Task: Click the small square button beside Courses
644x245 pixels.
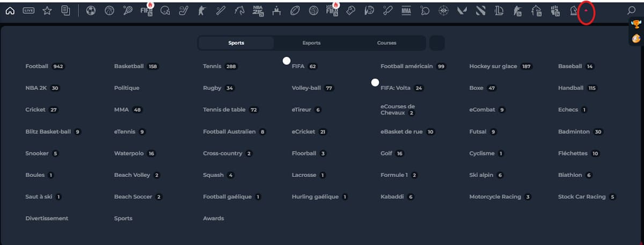Action: [x=437, y=43]
